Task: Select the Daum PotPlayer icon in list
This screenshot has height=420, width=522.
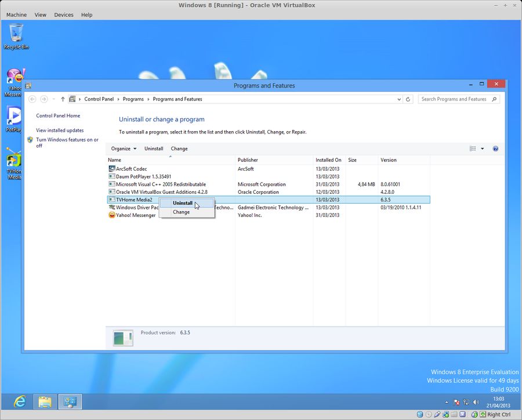Action: coord(112,176)
